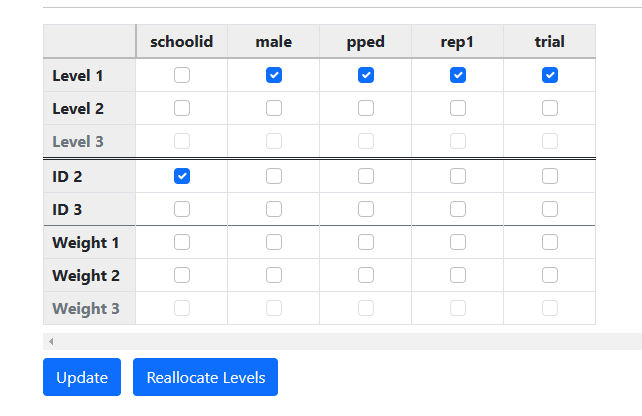Click the horizontal scrollbar left arrow
This screenshot has width=642, height=416.
tap(51, 342)
